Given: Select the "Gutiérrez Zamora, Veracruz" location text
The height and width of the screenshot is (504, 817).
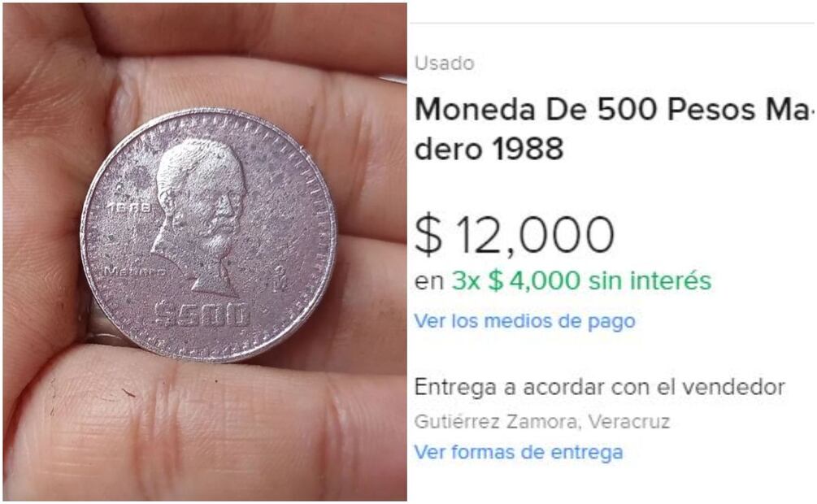Looking at the screenshot, I should [542, 421].
